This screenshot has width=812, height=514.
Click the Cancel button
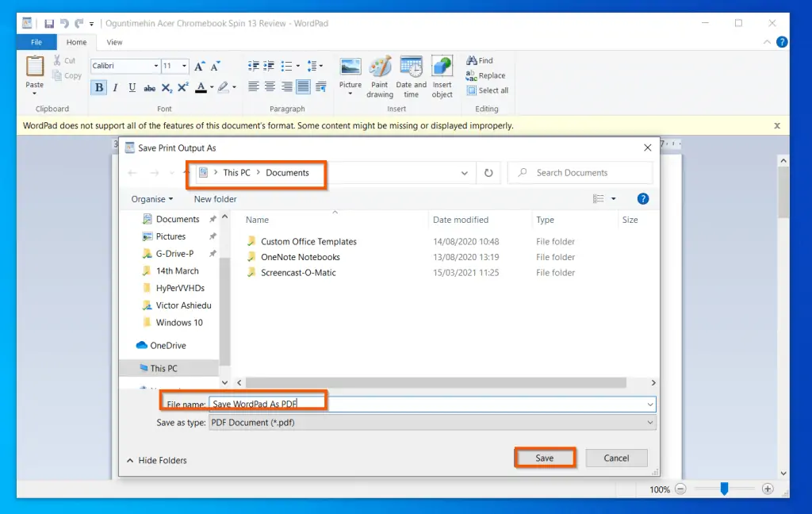(x=616, y=458)
